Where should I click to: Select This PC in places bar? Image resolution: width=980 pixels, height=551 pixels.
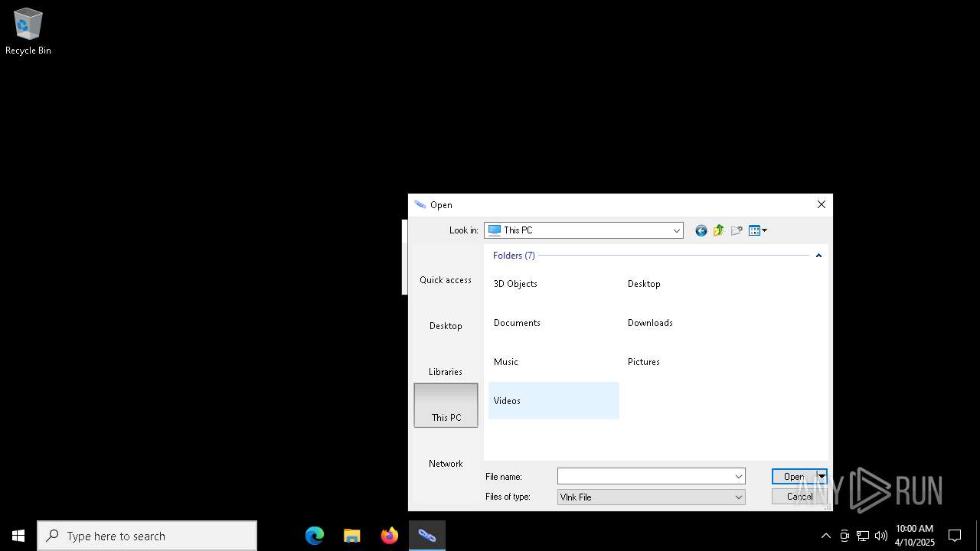tap(446, 405)
